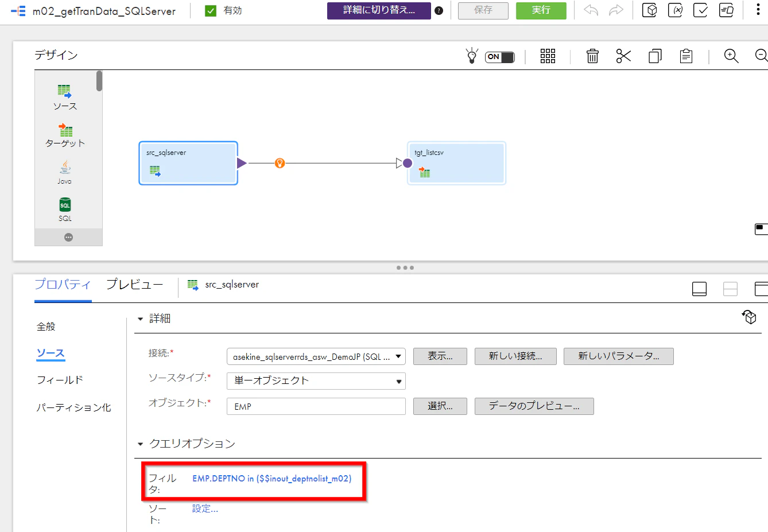Click the clipboard paste icon
The height and width of the screenshot is (532, 768).
686,56
